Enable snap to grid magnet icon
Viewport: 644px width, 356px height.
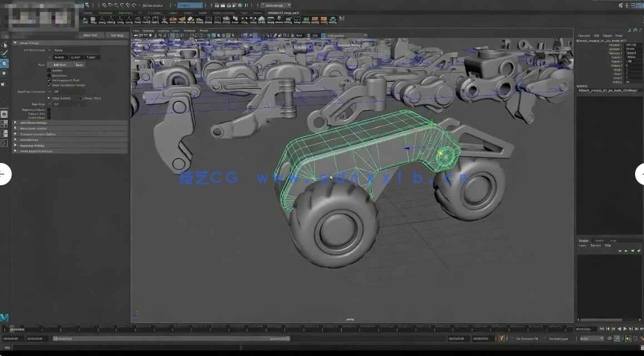point(104,5)
